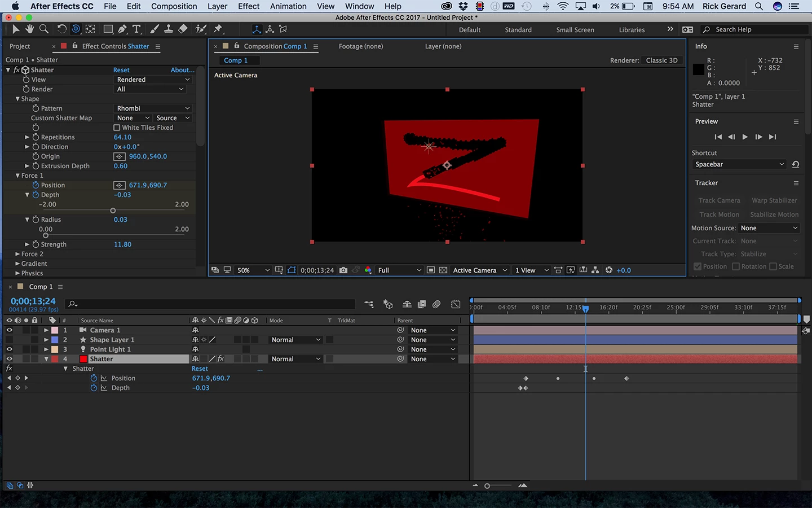The width and height of the screenshot is (812, 508).
Task: Open the Composition menu
Action: [x=174, y=6]
